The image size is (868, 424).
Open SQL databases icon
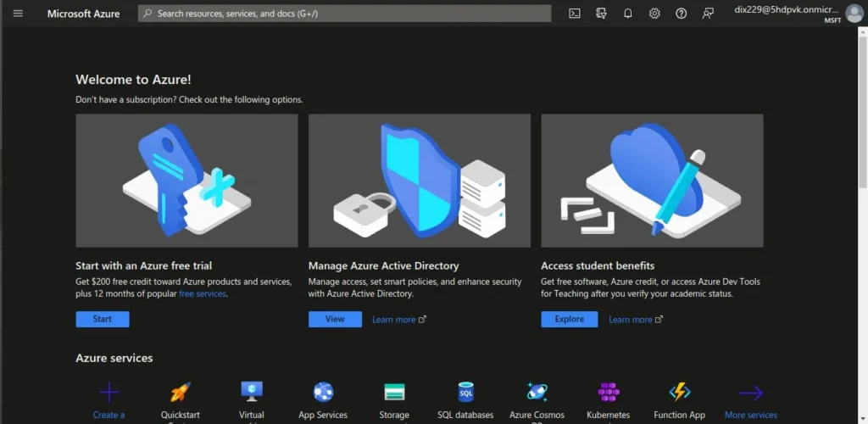click(466, 393)
